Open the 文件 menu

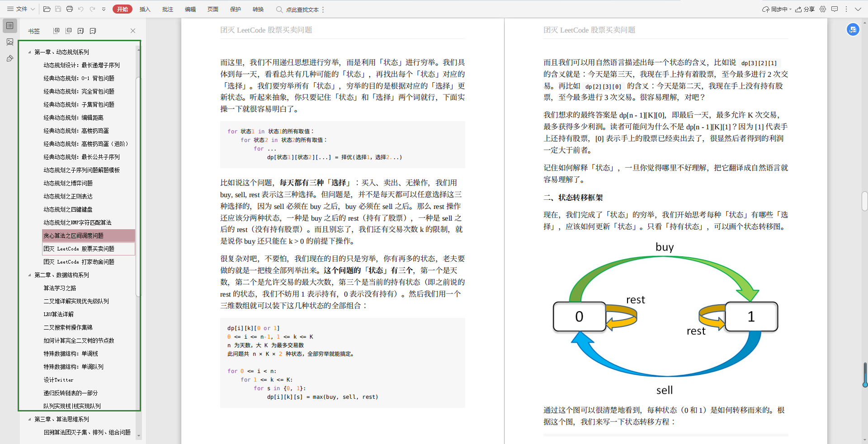[17, 9]
